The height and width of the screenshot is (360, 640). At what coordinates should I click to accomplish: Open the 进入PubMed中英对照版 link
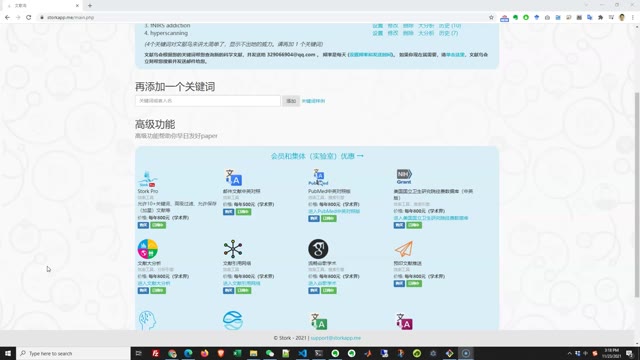[334, 211]
